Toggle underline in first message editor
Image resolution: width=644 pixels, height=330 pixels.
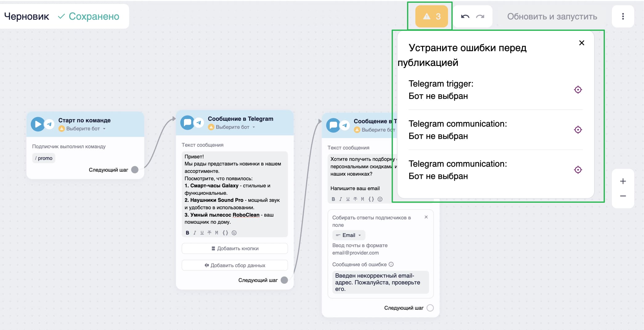click(202, 233)
